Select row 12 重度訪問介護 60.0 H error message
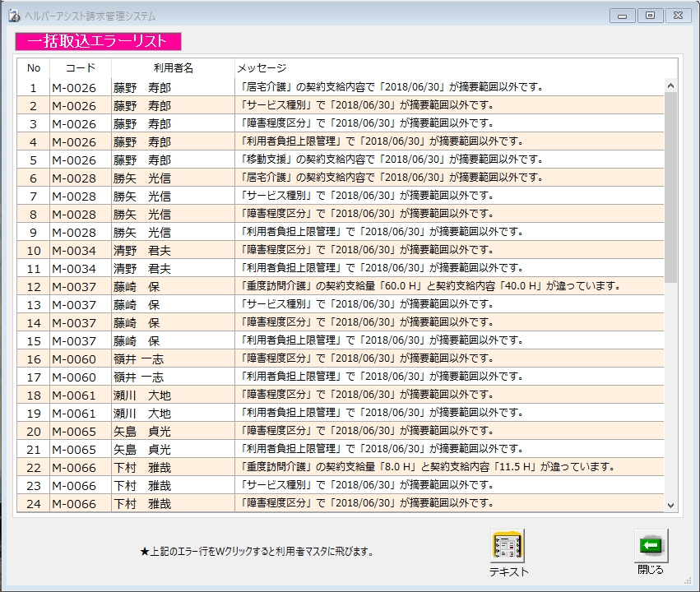This screenshot has width=700, height=592. 428,286
